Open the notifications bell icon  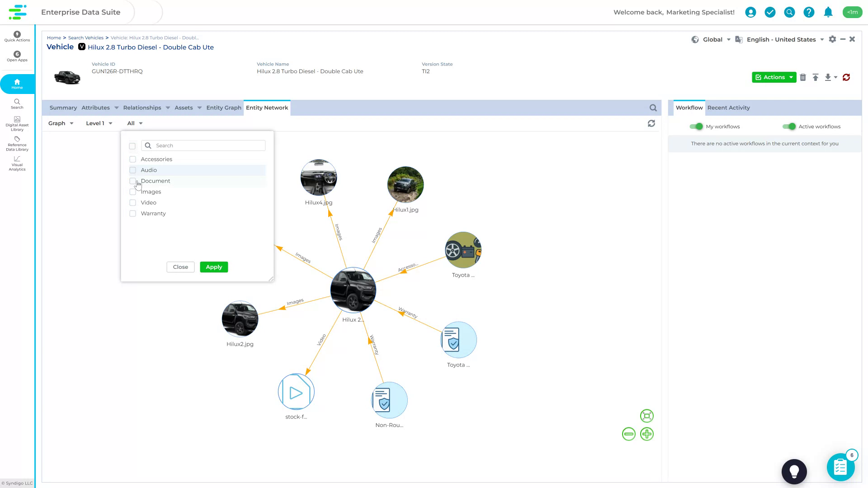828,12
